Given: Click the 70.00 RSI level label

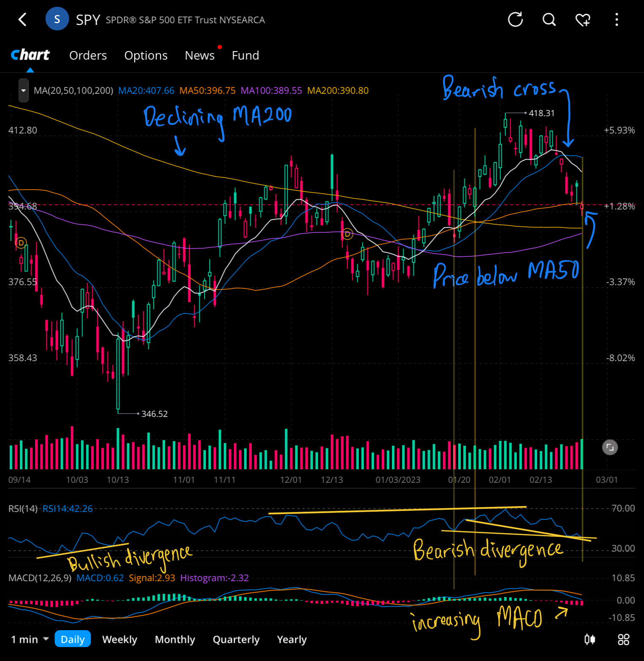Looking at the screenshot, I should coord(623,508).
